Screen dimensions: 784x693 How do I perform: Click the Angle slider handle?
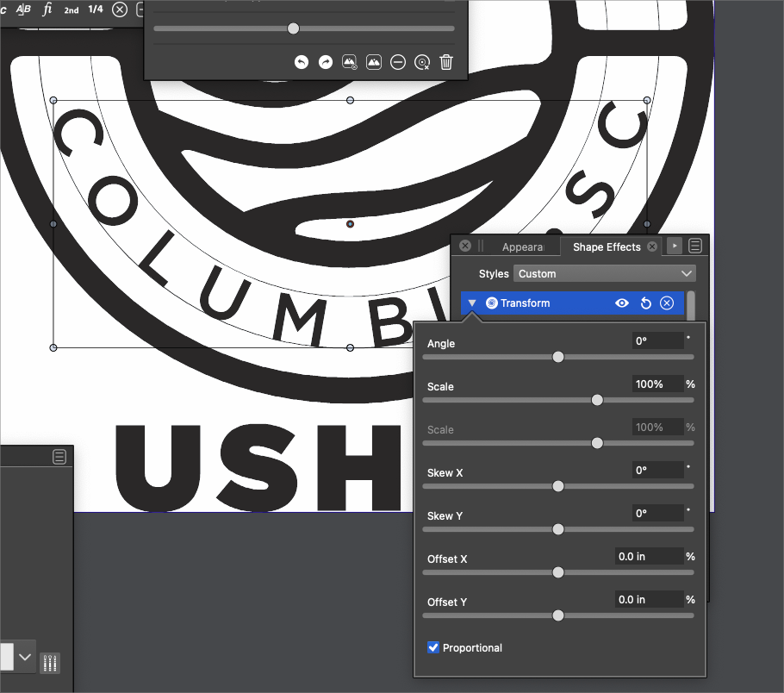tap(558, 357)
